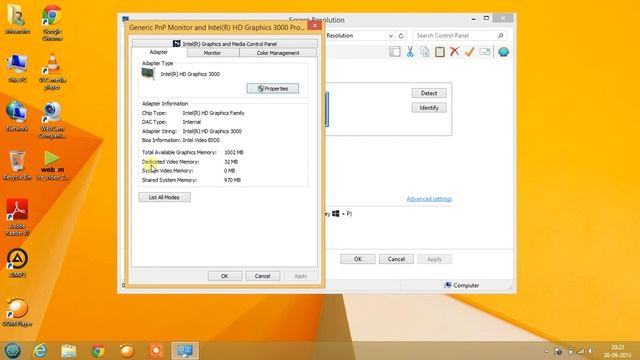Show hidden tray icons arrow

(x=546, y=351)
